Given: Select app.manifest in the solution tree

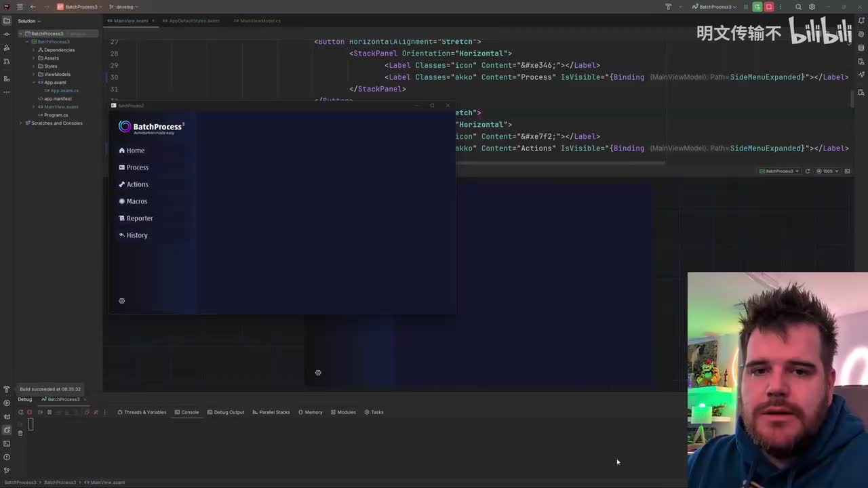Looking at the screenshot, I should tap(58, 99).
